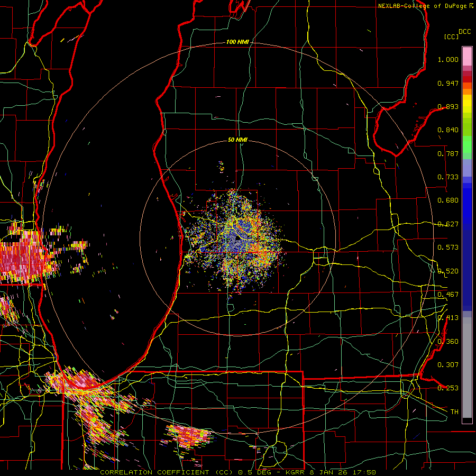This screenshot has width=476, height=476.
Task: Click the 0.573 scale value
Action: 448,248
